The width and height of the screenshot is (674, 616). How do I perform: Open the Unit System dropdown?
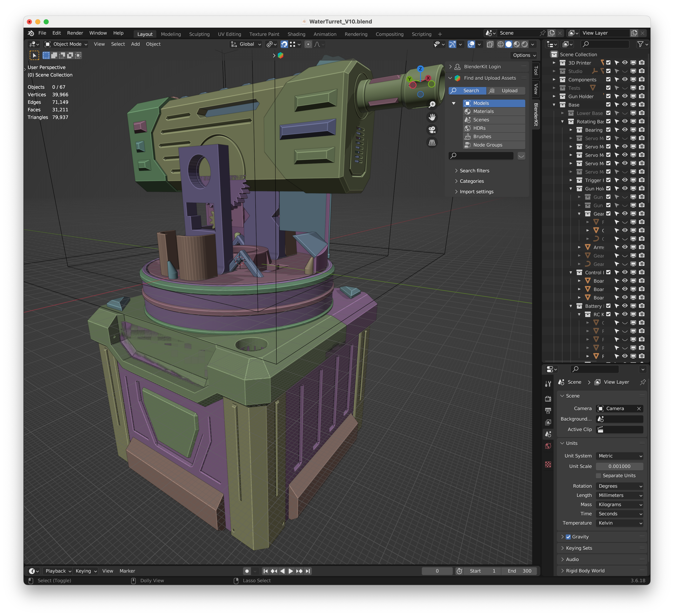pyautogui.click(x=619, y=456)
